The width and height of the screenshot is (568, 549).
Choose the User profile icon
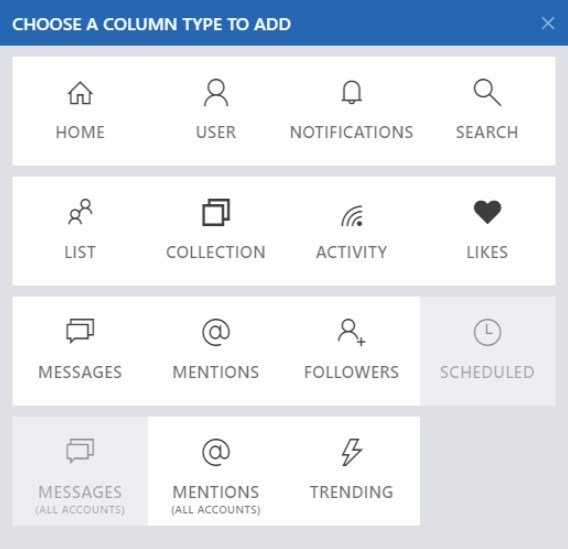[x=216, y=93]
